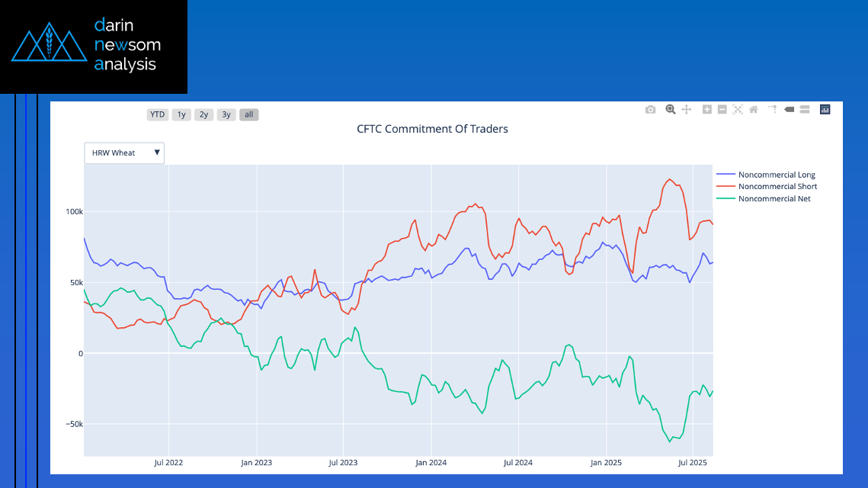This screenshot has width=868, height=488.
Task: Toggle spike lines on the chart
Action: pos(773,110)
